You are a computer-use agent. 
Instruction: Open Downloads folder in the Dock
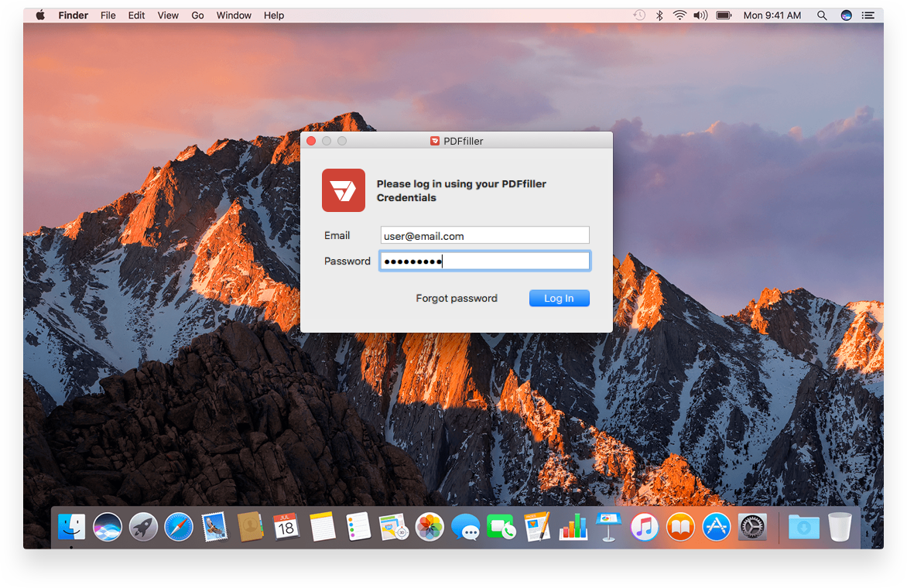point(804,528)
